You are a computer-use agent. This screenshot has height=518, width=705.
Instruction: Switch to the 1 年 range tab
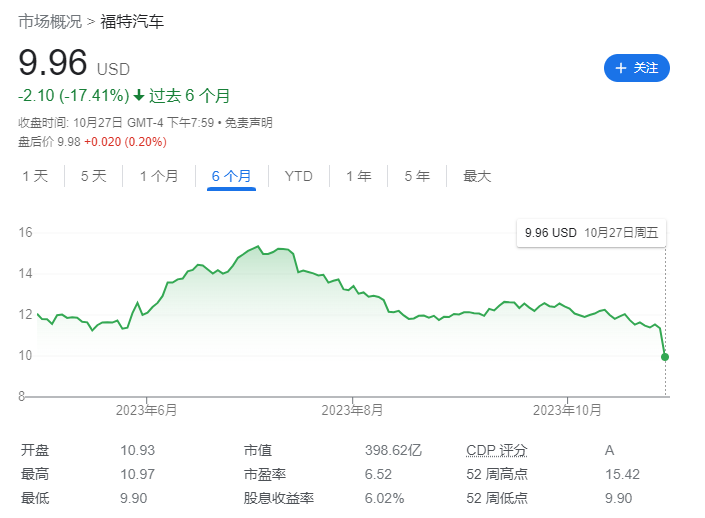[x=359, y=176]
